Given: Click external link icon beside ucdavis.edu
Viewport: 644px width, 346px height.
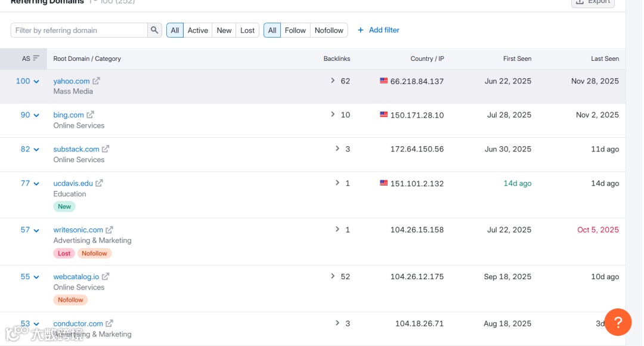Looking at the screenshot, I should pos(100,183).
